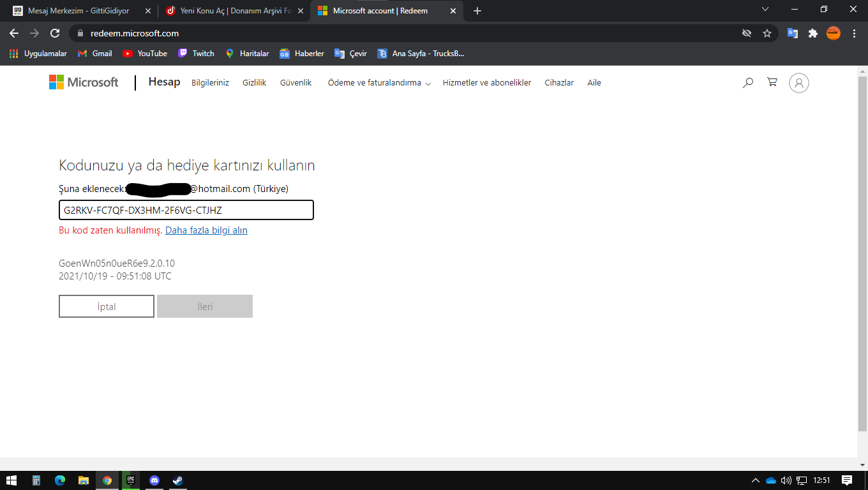Open the Cihazlar menu item
The height and width of the screenshot is (490, 868).
click(x=559, y=83)
